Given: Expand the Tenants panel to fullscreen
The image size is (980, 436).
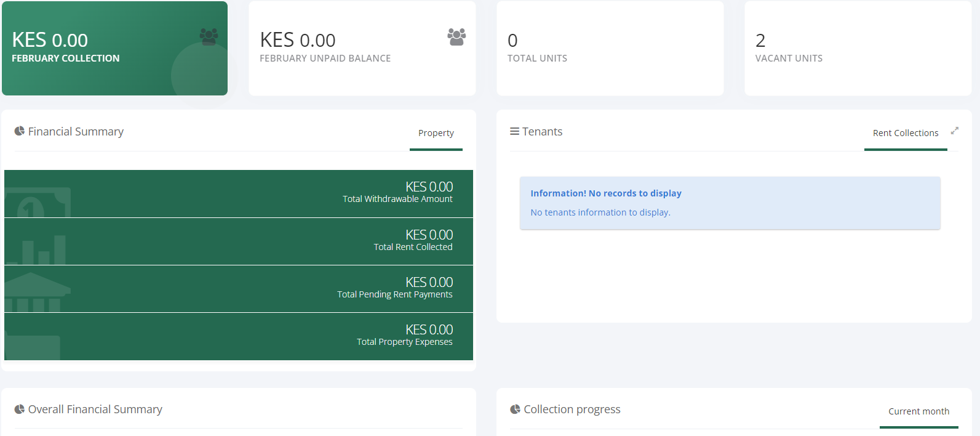Looking at the screenshot, I should (x=954, y=131).
